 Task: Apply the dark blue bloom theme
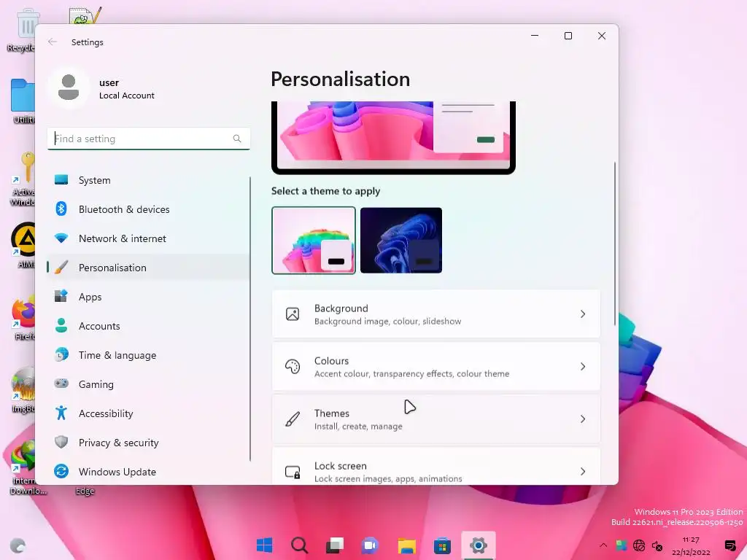[401, 240]
